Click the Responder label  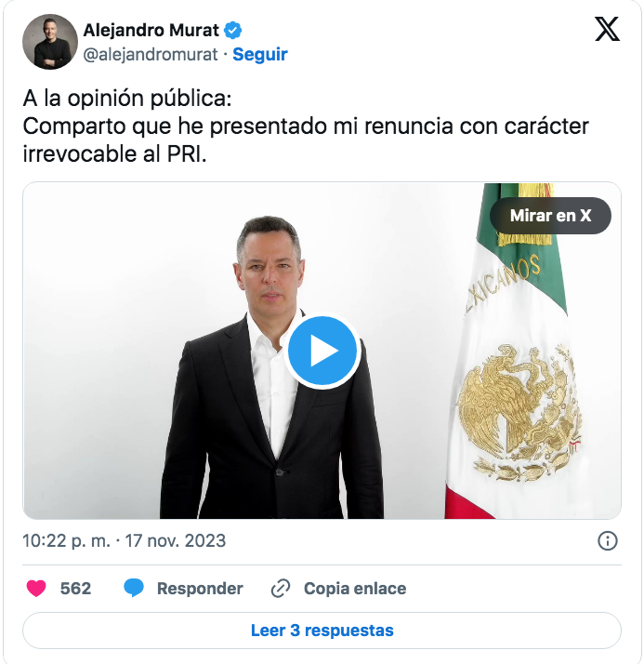[200, 589]
